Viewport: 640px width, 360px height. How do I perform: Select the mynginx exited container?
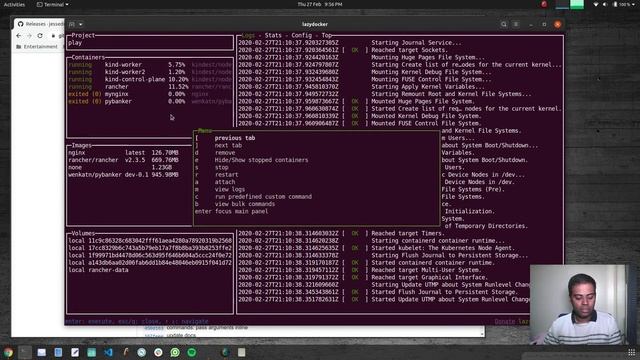tap(150, 94)
